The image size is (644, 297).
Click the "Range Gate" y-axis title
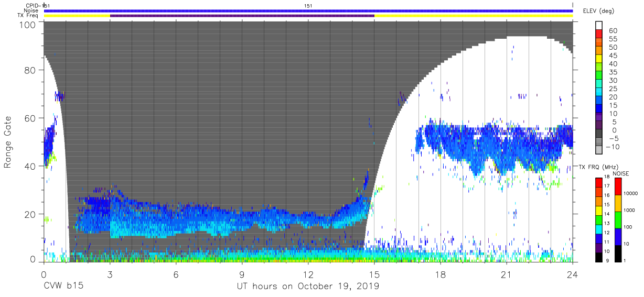tap(8, 141)
